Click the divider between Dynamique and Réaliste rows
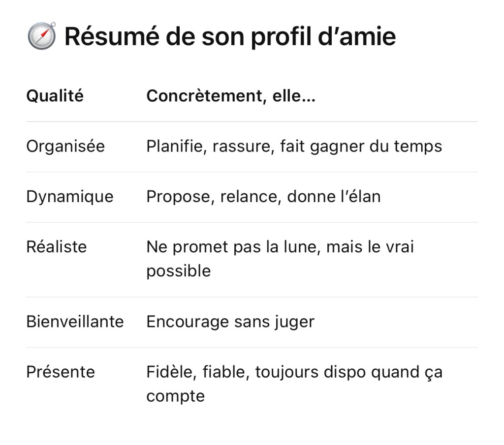Image resolution: width=504 pixels, height=445 pixels. tap(252, 222)
